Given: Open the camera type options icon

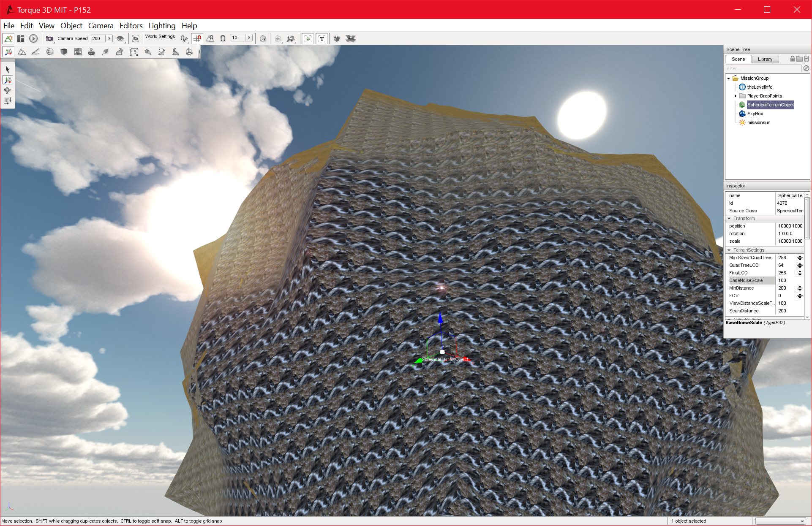Looking at the screenshot, I should click(49, 38).
